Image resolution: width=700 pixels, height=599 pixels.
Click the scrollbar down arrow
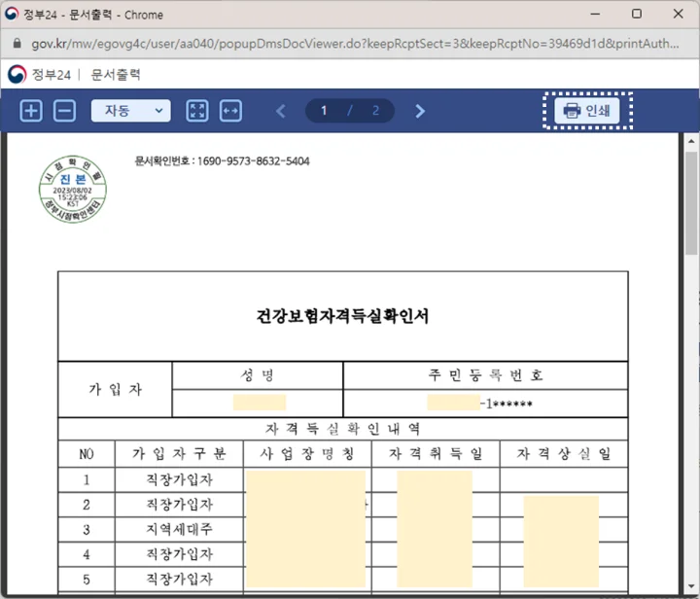click(x=691, y=586)
